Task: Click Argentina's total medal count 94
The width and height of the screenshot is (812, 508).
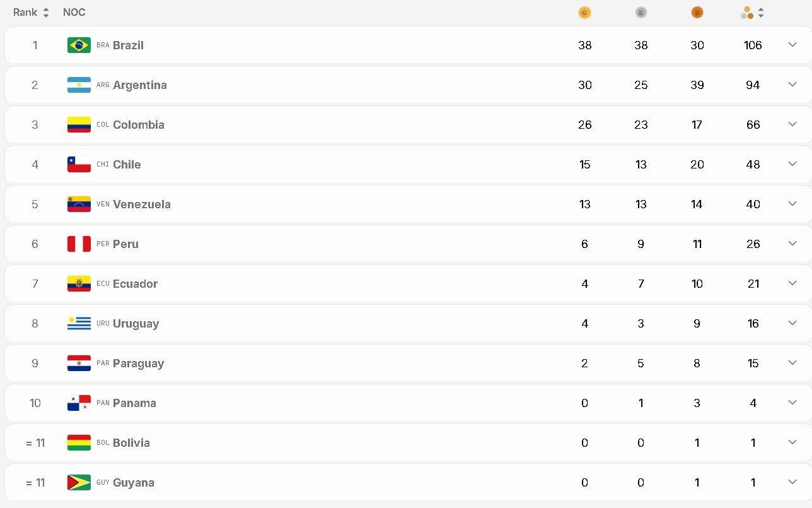Action: point(753,85)
